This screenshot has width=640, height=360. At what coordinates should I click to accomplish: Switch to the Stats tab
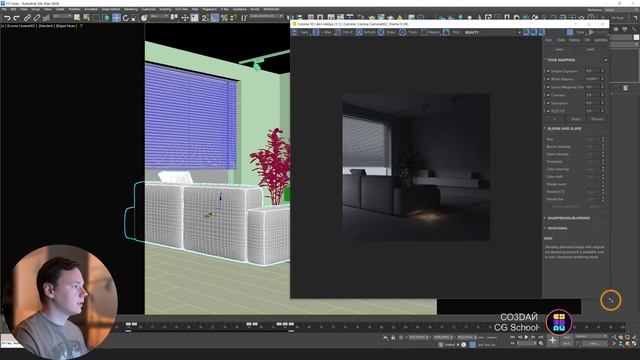tap(561, 40)
